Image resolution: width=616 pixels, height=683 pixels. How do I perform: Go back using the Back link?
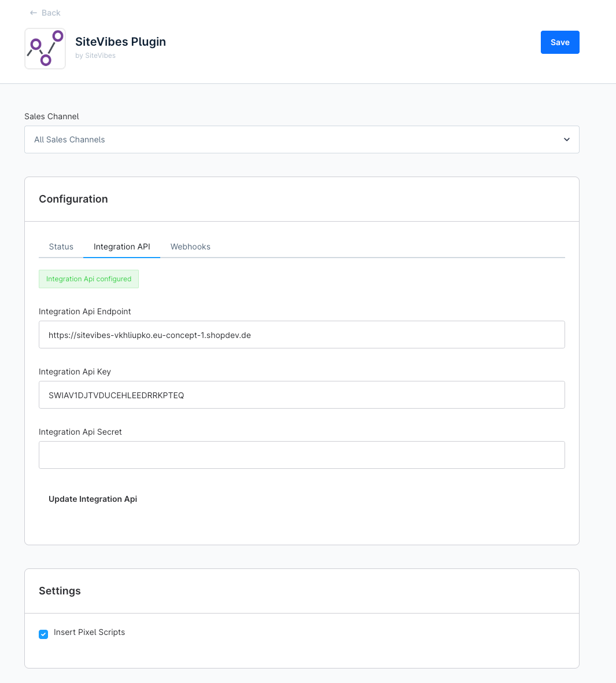point(45,13)
